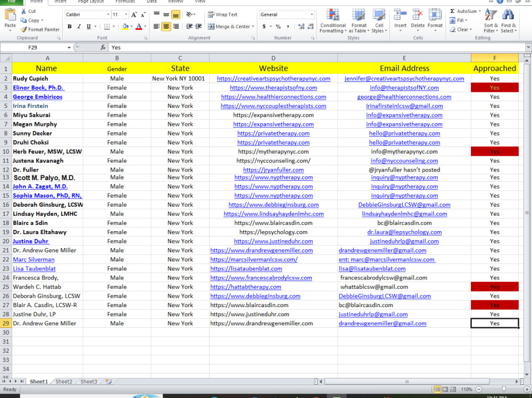
Task: Open Sheet2 worksheet tab
Action: point(64,382)
